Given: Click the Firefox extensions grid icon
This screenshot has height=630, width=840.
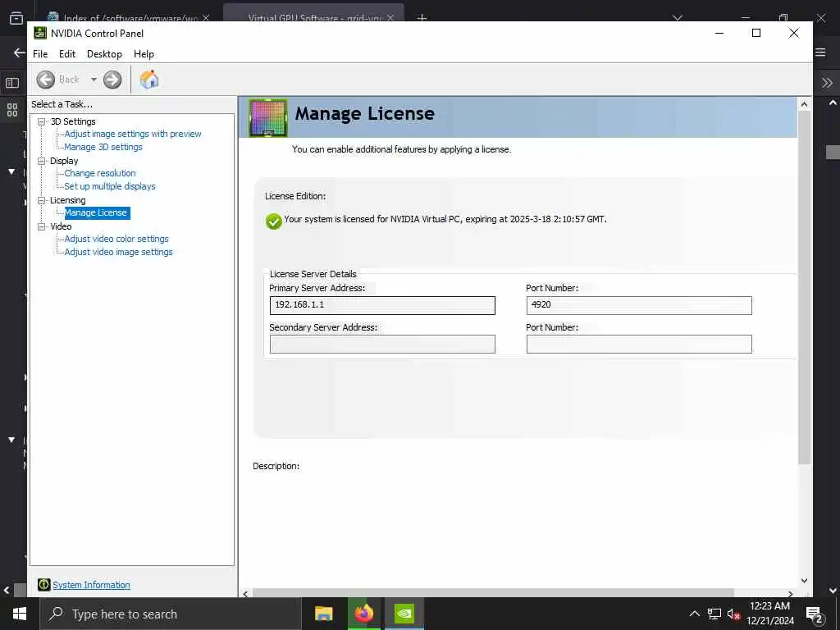Looking at the screenshot, I should [x=12, y=110].
